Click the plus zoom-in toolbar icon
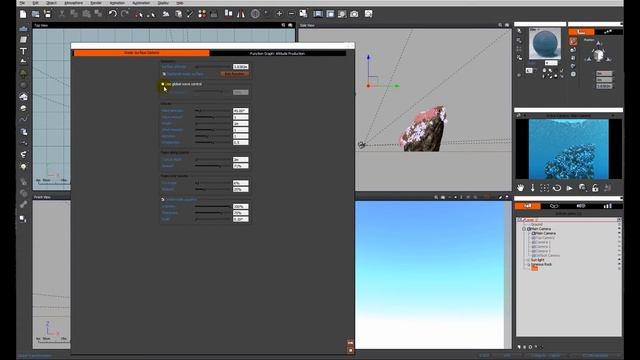Viewport: 640px width, 360px height. [279, 14]
